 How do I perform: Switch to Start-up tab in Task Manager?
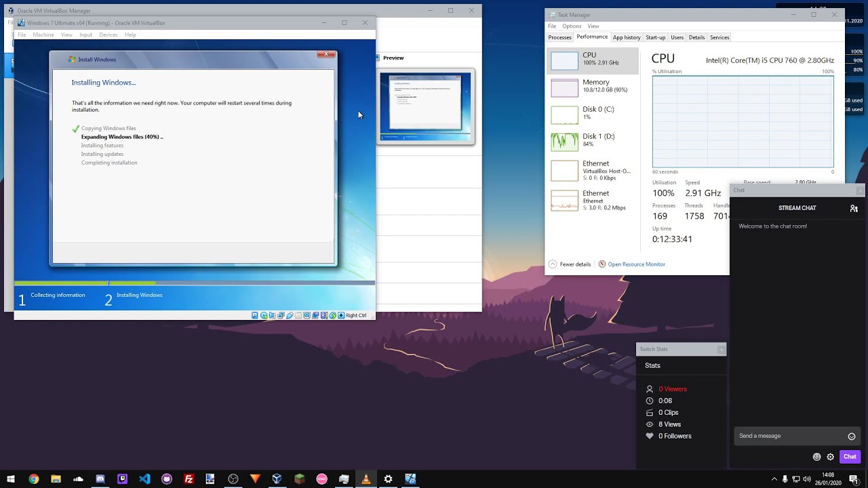(655, 37)
